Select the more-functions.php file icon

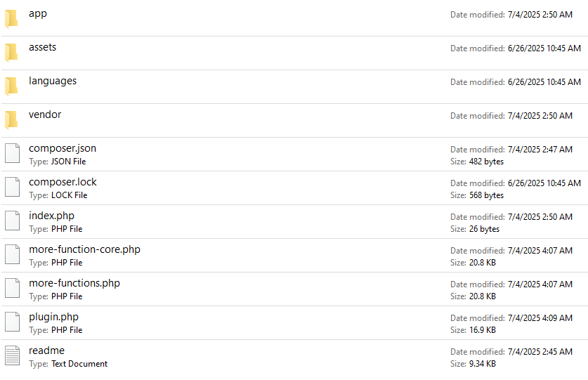[12, 288]
